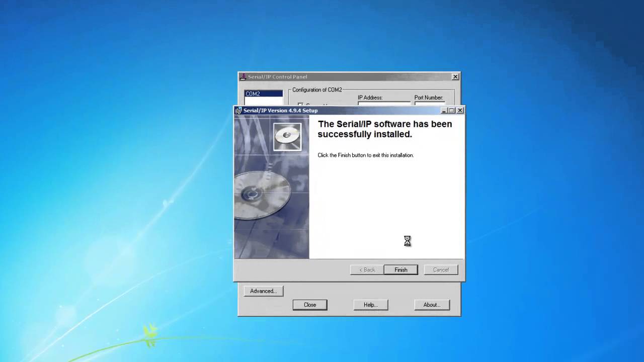The image size is (644, 362).
Task: Minimize the Serial/IP Setup wizard window
Action: tap(444, 111)
